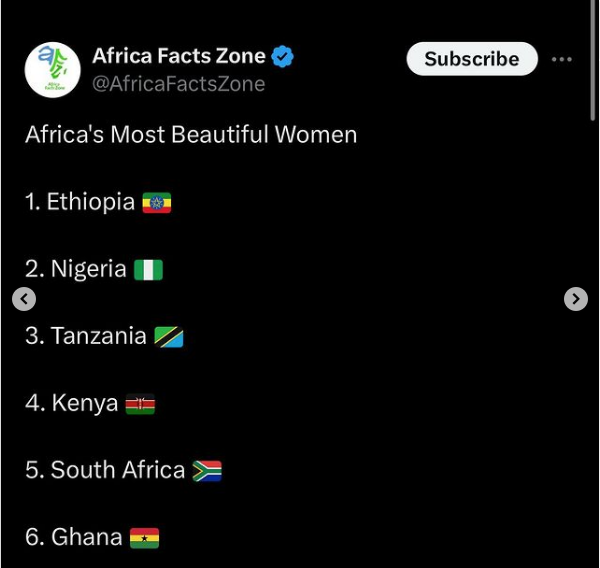The height and width of the screenshot is (568, 600).
Task: Open the three-dot more options menu
Action: [562, 59]
